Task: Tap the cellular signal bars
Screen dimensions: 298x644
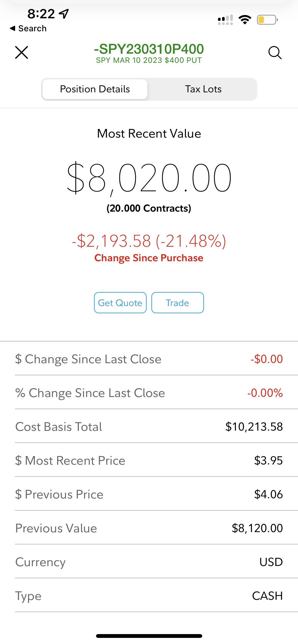Action: coord(225,20)
